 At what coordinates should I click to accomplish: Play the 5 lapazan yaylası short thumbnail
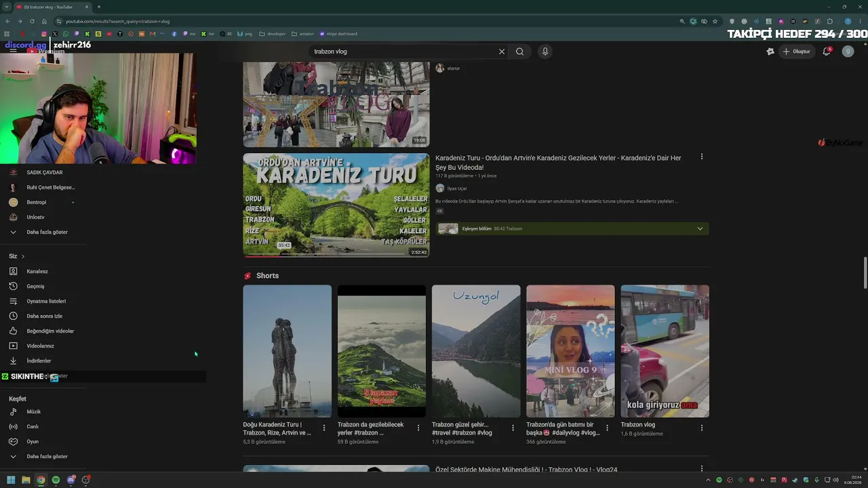(382, 351)
